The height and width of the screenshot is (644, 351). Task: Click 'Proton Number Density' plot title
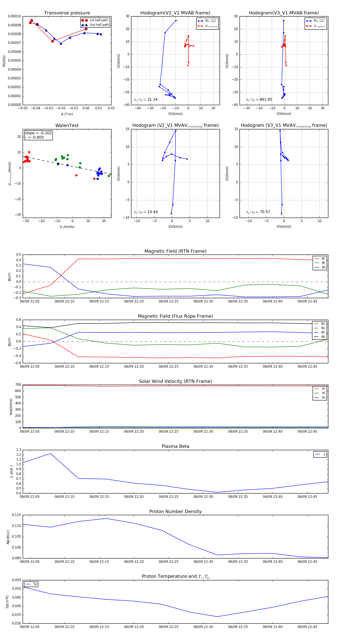pos(175,511)
